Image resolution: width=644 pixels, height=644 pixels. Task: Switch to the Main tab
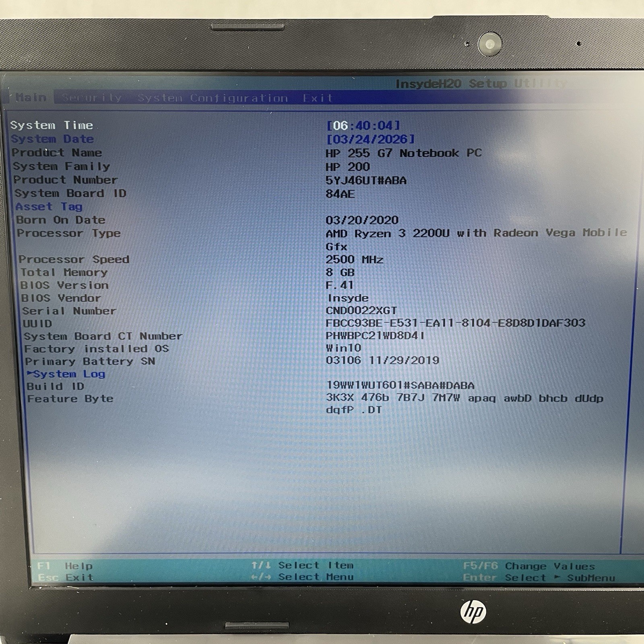click(31, 97)
